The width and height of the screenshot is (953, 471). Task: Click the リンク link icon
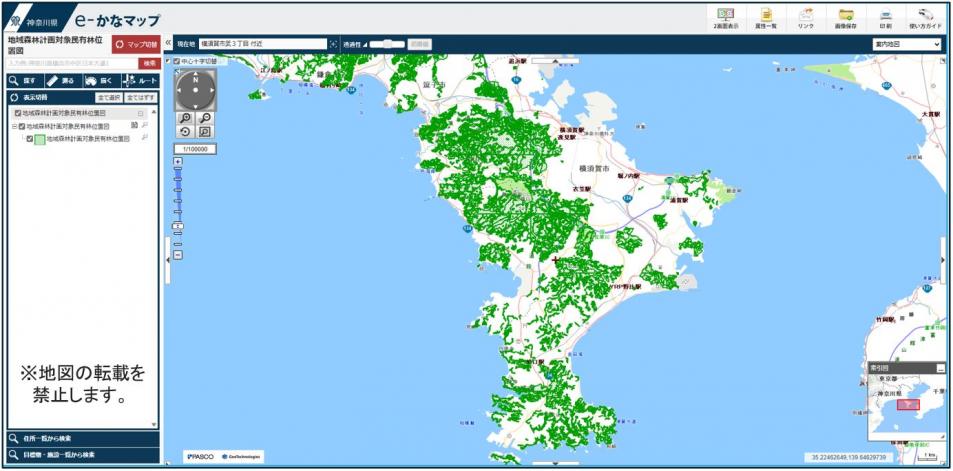pos(805,17)
